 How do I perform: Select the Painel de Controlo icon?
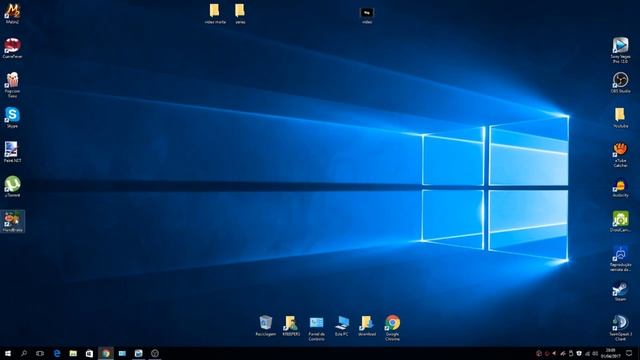pos(316,328)
